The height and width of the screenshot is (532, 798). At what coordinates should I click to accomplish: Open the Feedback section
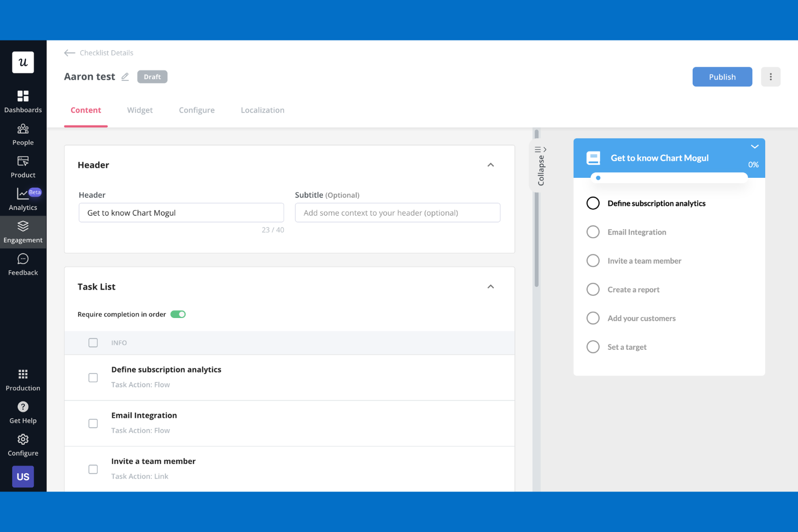pyautogui.click(x=23, y=264)
